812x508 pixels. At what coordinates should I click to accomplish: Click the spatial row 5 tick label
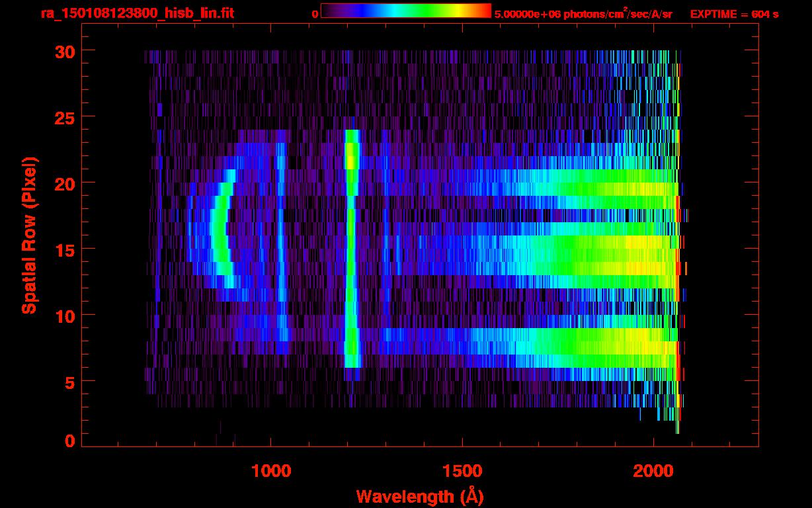(x=69, y=382)
